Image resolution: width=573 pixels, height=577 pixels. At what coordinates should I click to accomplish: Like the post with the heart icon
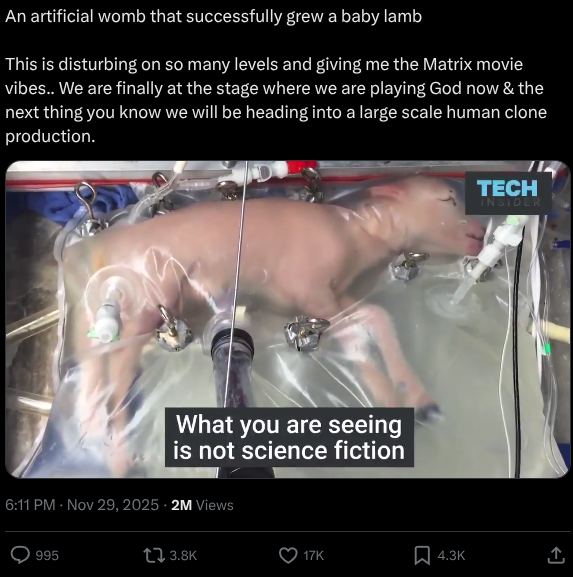[288, 555]
